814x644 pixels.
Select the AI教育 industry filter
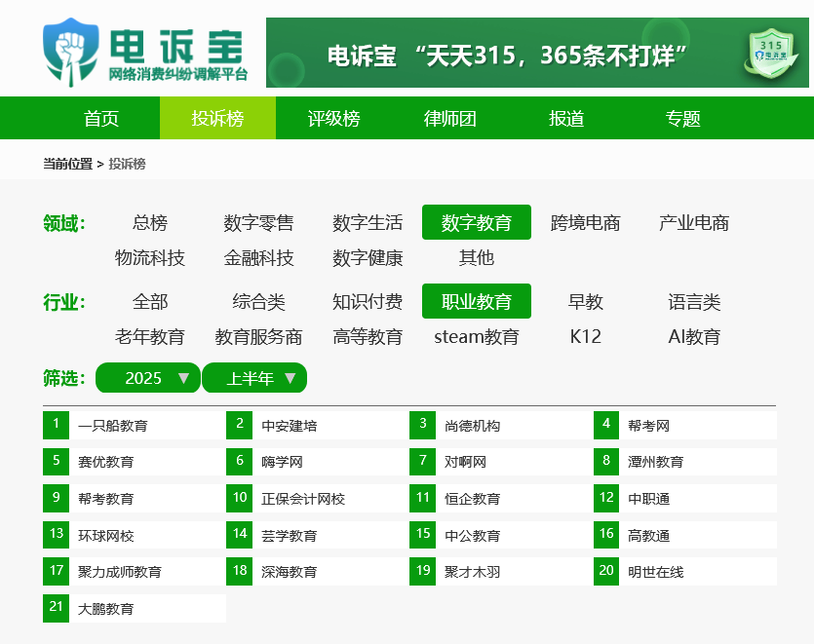tap(694, 337)
